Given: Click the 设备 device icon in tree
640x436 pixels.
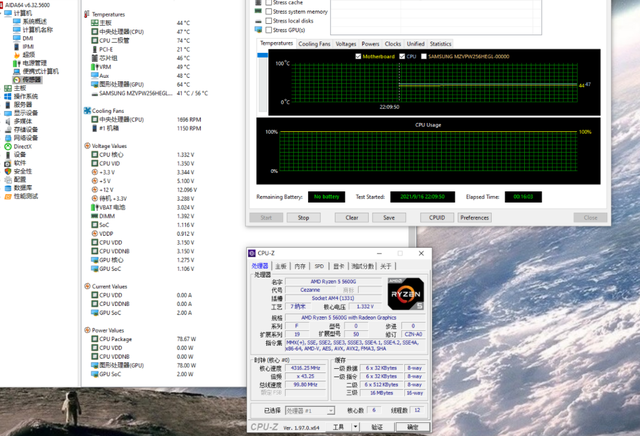Looking at the screenshot, I should click(x=8, y=155).
